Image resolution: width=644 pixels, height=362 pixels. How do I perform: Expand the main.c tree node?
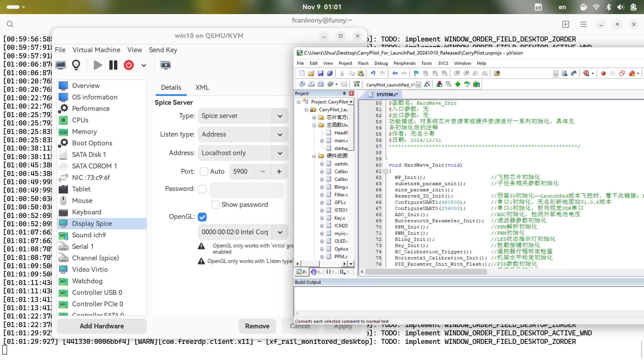[x=322, y=141]
